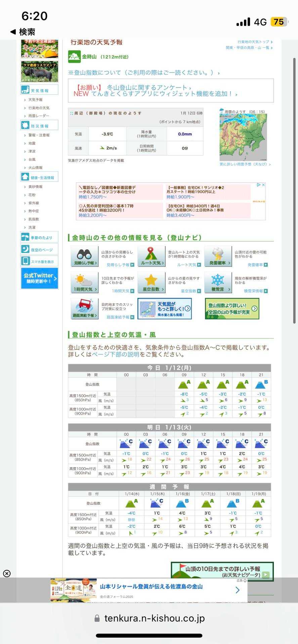The height and width of the screenshot is (644, 298).
Task: Expand the 健康・生活情報 sidebar section
Action: point(39,177)
